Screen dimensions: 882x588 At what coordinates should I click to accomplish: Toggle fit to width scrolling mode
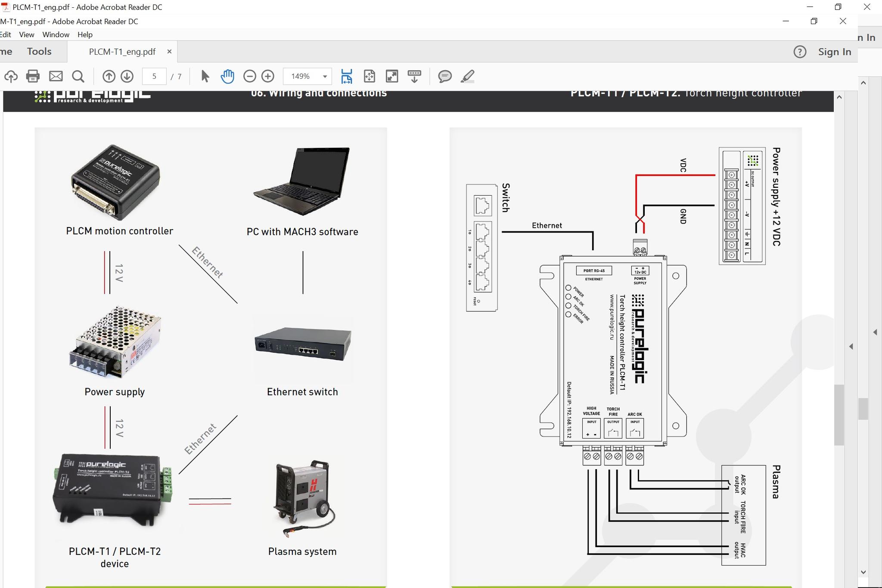click(x=346, y=76)
